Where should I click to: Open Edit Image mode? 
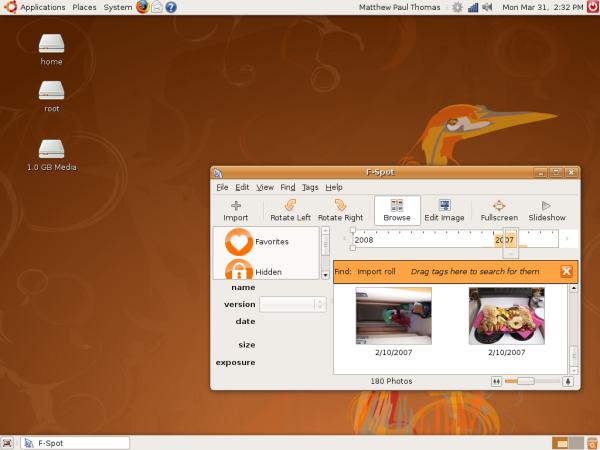click(x=444, y=206)
